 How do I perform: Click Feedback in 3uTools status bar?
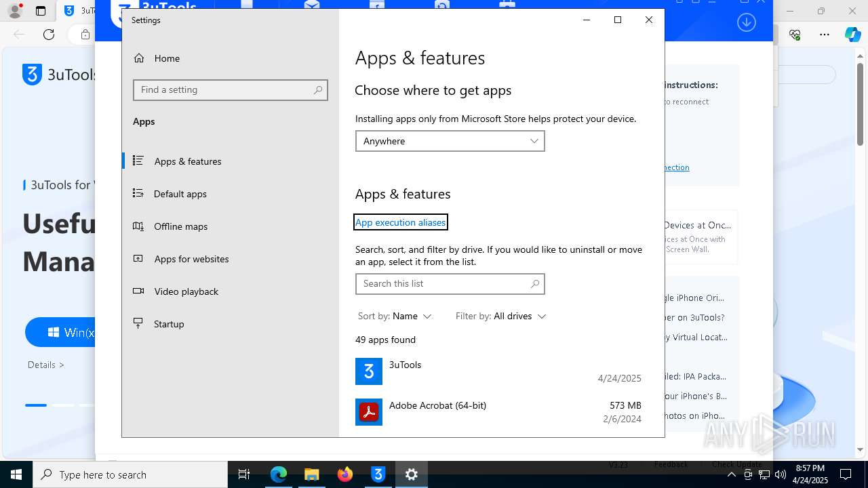point(671,465)
